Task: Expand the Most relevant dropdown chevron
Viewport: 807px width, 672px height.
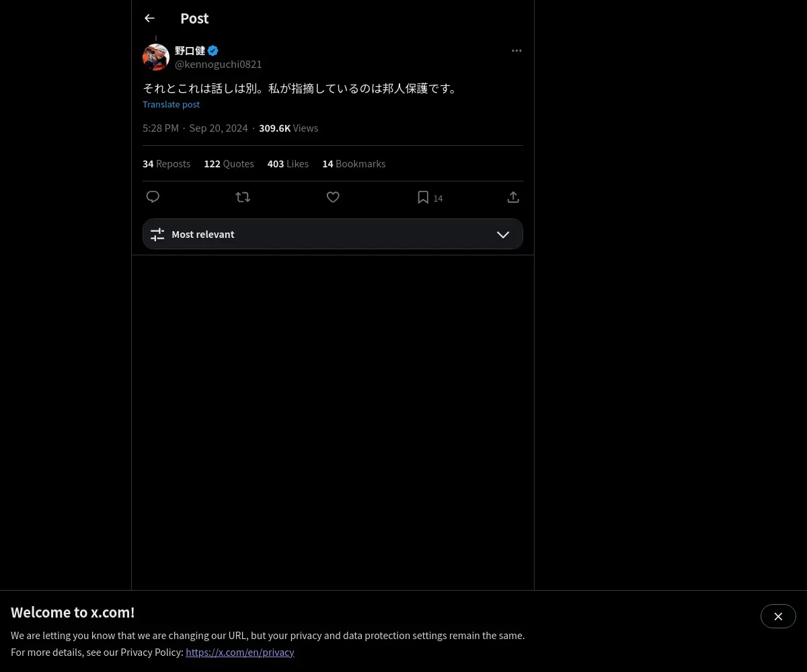Action: tap(503, 234)
